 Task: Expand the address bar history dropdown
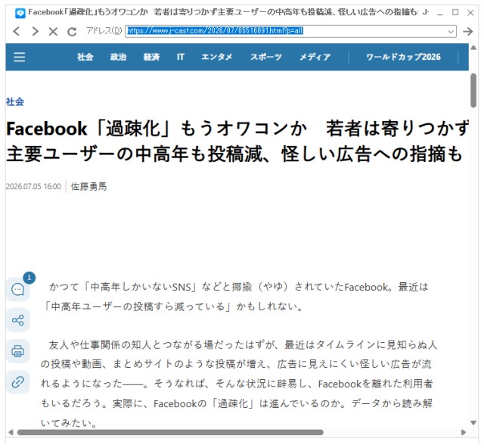pos(451,32)
